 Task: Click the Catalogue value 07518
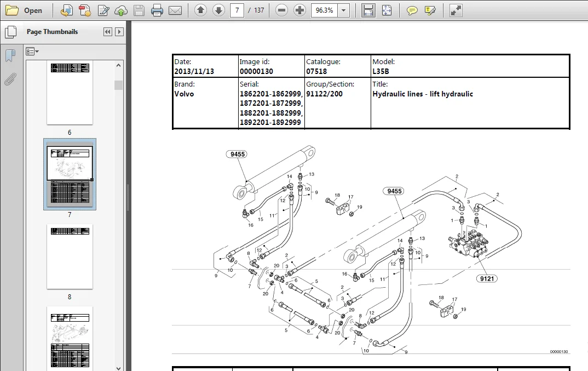[316, 71]
